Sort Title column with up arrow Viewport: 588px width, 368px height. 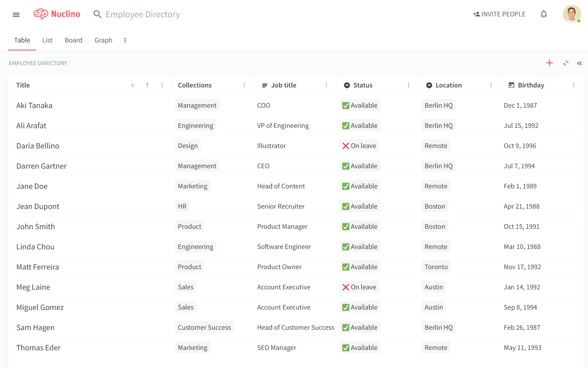click(x=147, y=85)
